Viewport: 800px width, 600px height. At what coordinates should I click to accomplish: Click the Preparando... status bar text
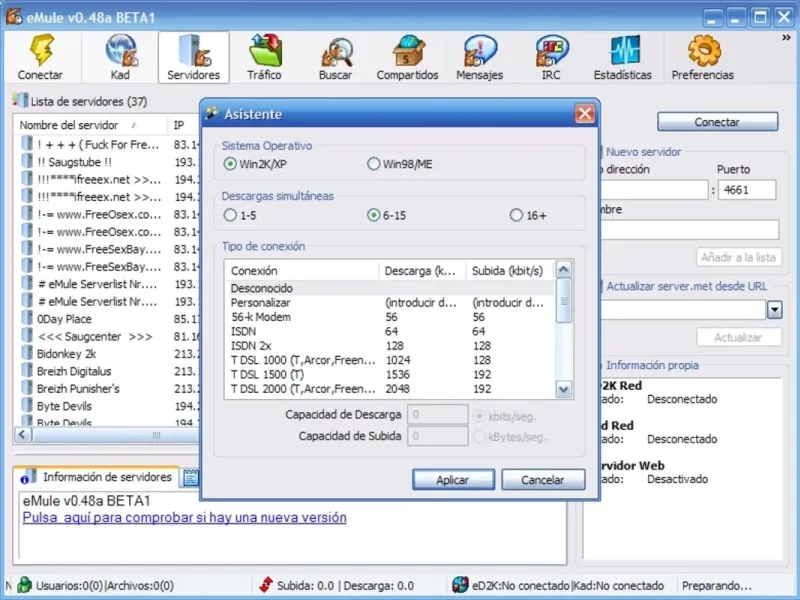coord(717,585)
